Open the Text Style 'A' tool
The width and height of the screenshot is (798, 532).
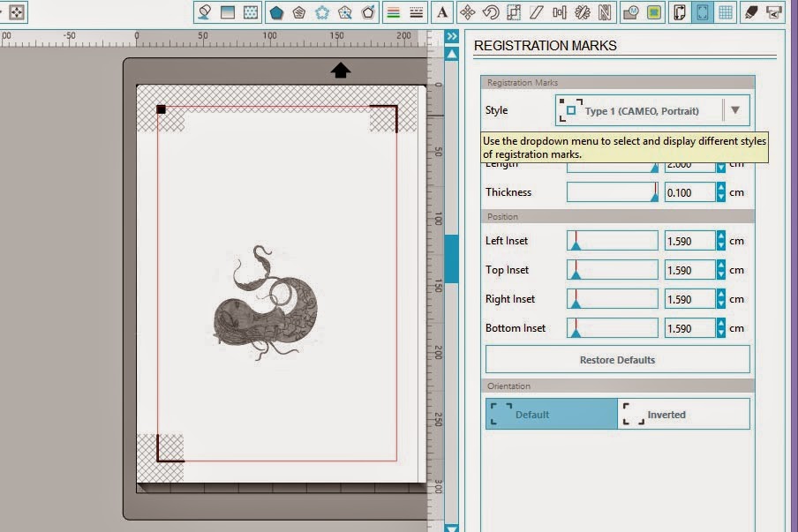tap(442, 12)
